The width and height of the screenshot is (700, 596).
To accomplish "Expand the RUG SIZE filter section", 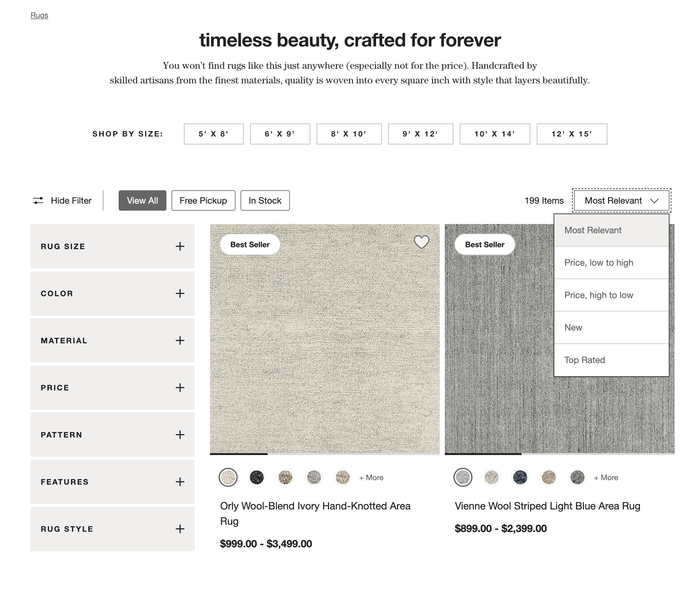I will pyautogui.click(x=180, y=246).
